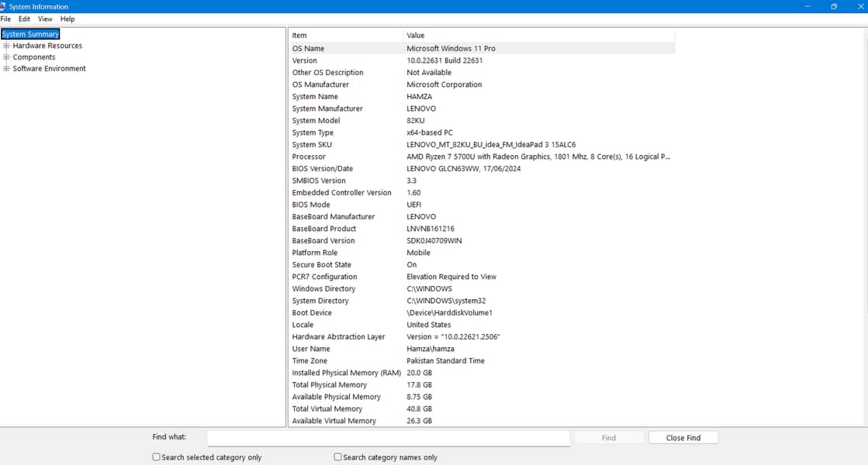Expand the Hardware Resources tree node
This screenshot has width=868, height=465.
7,46
